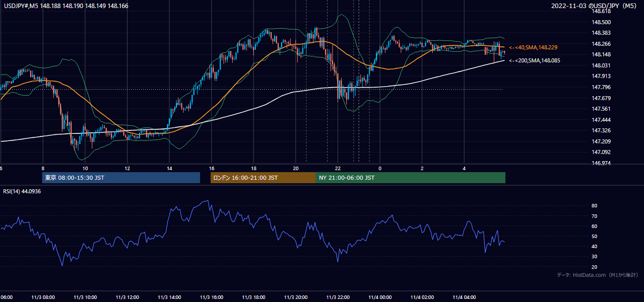Click price axis label 147.561
The width and height of the screenshot is (644, 302).
[x=602, y=109]
